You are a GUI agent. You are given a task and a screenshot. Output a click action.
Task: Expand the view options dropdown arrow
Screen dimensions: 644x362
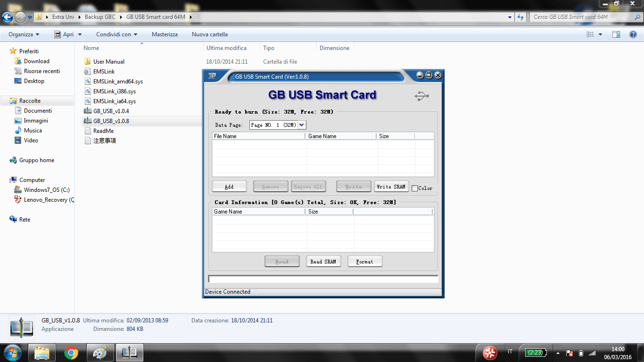tap(600, 34)
